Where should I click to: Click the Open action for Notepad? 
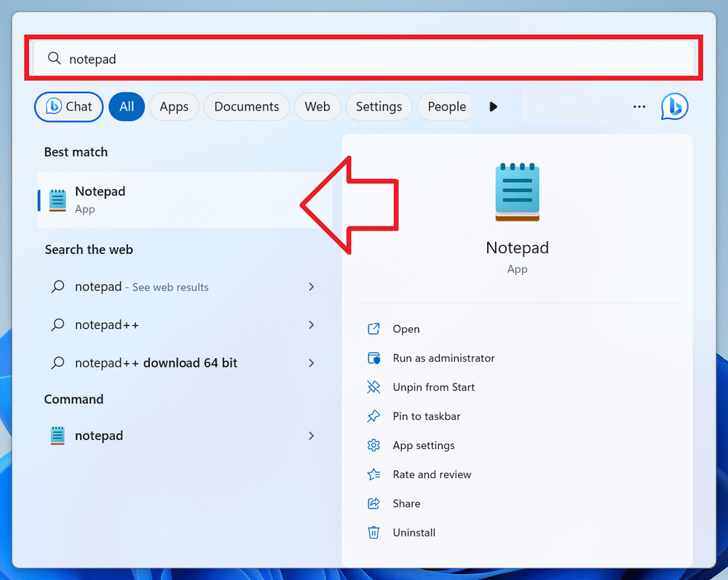pyautogui.click(x=373, y=329)
